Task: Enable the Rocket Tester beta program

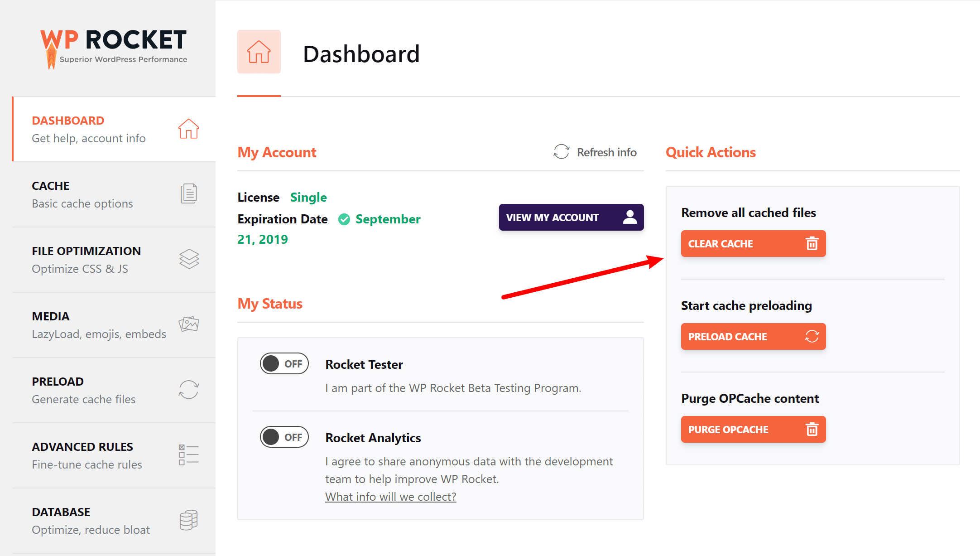Action: [283, 364]
